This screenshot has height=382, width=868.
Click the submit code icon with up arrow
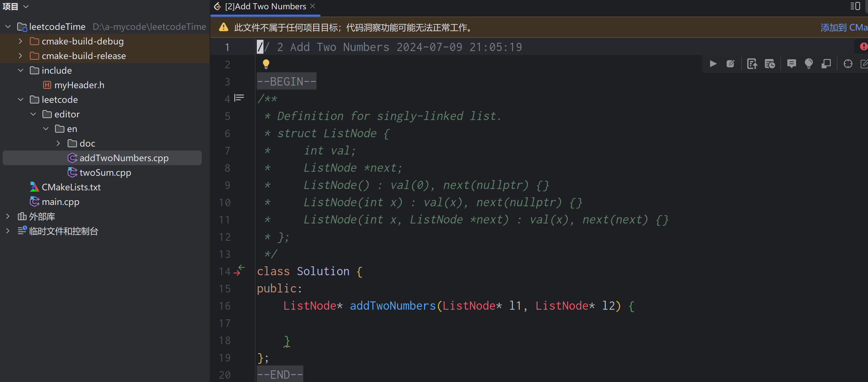point(752,64)
